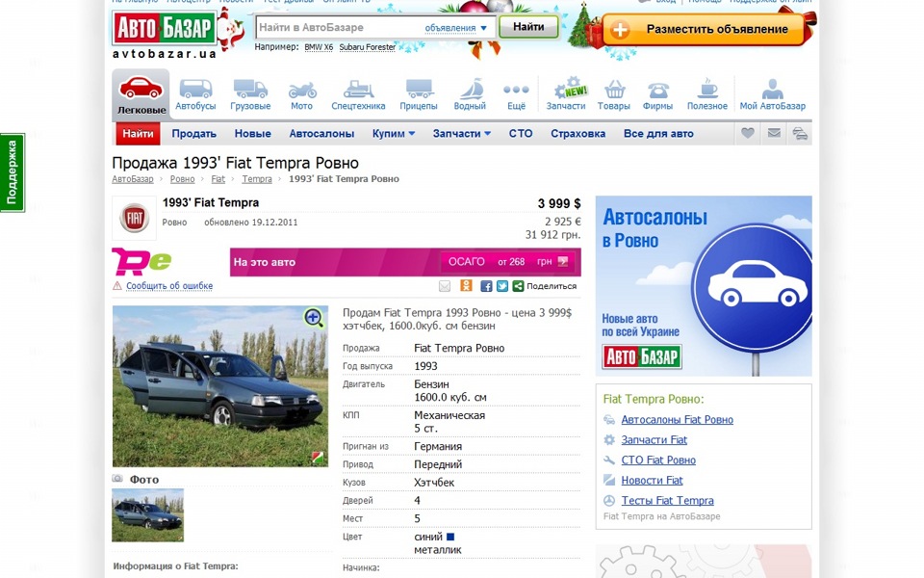Open car comparison icon in nav bar
The image size is (924, 578).
[x=800, y=133]
